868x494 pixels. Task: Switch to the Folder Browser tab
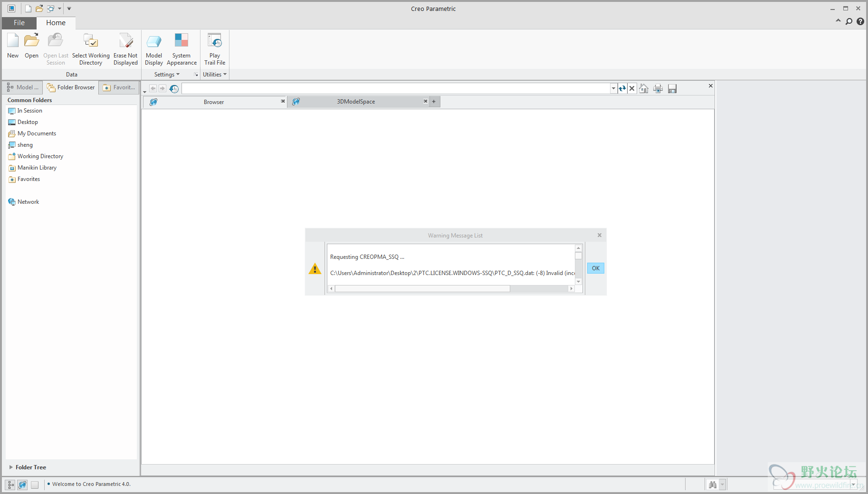(x=71, y=87)
